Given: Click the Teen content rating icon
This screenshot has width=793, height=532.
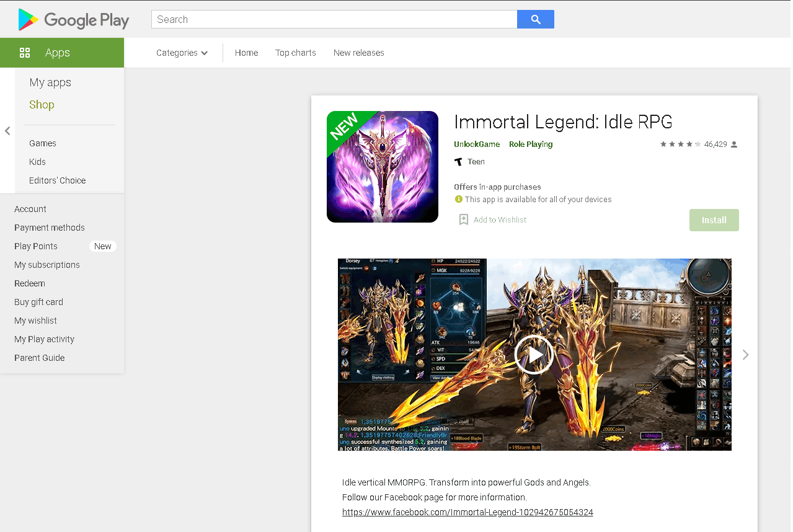Looking at the screenshot, I should (458, 162).
